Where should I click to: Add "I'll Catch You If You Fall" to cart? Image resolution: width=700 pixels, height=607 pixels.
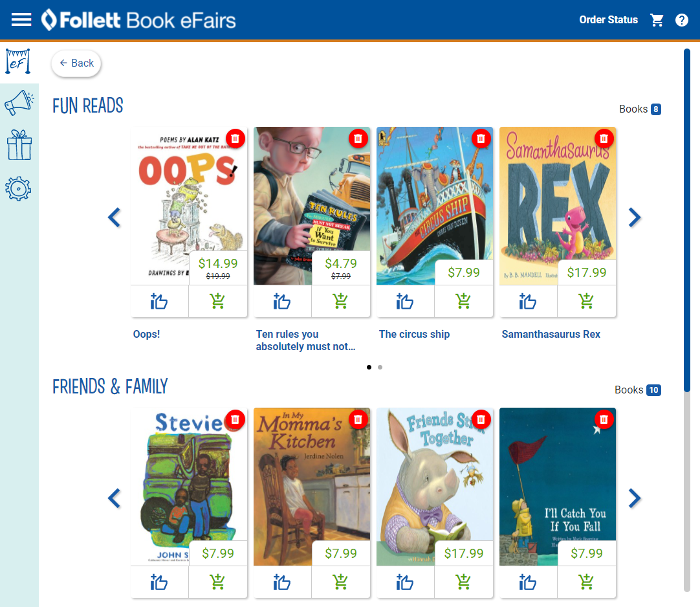click(586, 582)
